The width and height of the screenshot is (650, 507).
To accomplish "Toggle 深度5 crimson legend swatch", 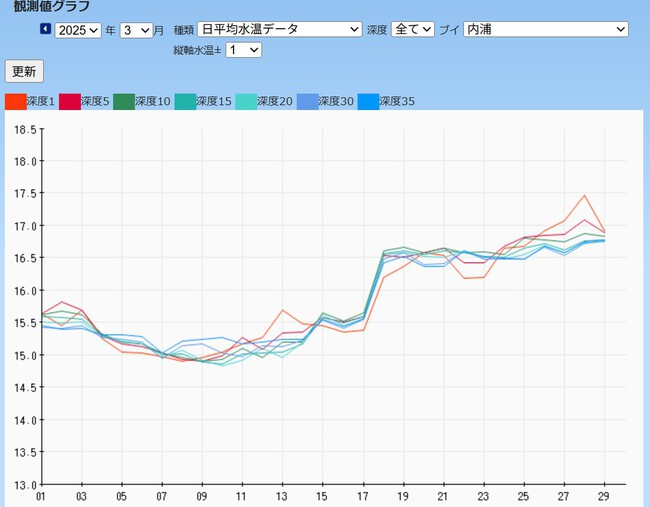I will pos(70,102).
